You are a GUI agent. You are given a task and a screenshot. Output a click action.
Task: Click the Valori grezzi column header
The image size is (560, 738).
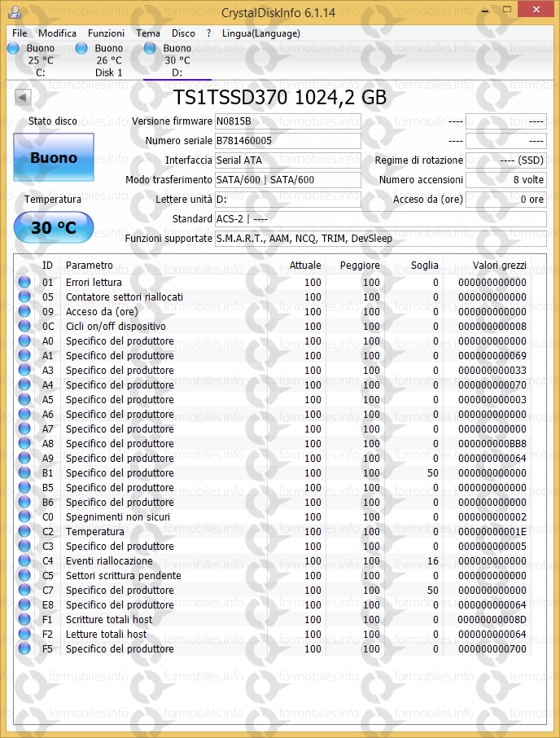[x=499, y=266]
